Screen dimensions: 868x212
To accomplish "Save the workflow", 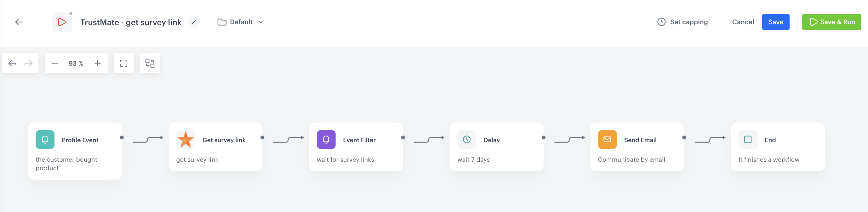I will click(776, 21).
